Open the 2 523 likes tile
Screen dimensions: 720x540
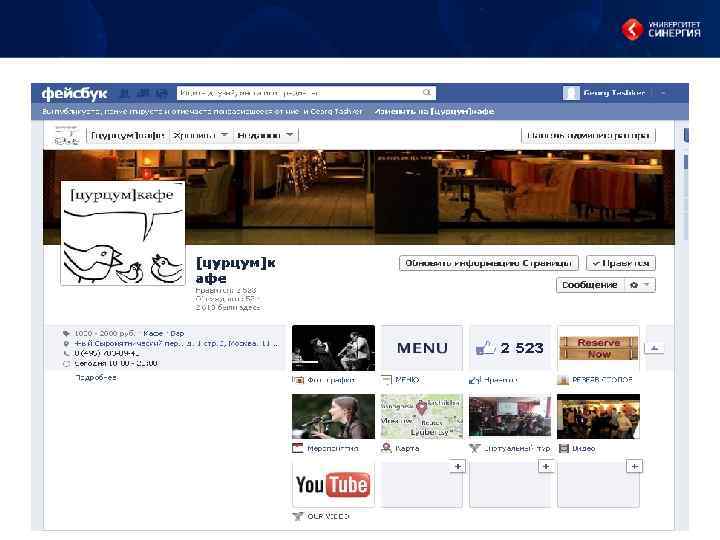[510, 348]
